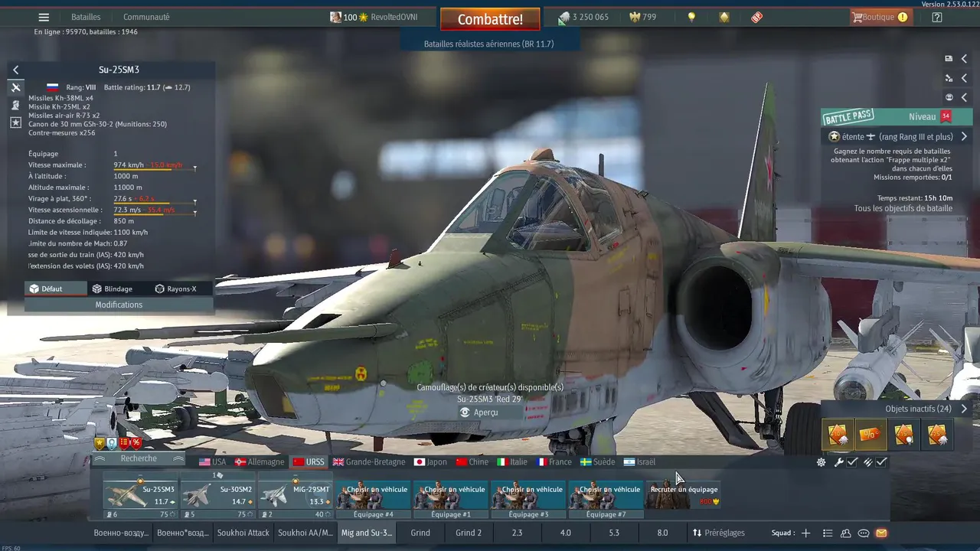Open the Modifications button
Screen dimensions: 980x551
(119, 305)
